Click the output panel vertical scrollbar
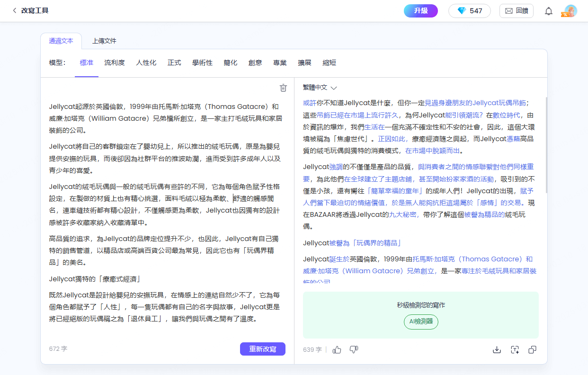 tap(546, 144)
